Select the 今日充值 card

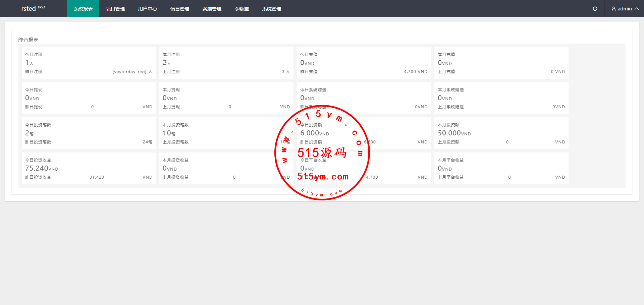pos(364,63)
